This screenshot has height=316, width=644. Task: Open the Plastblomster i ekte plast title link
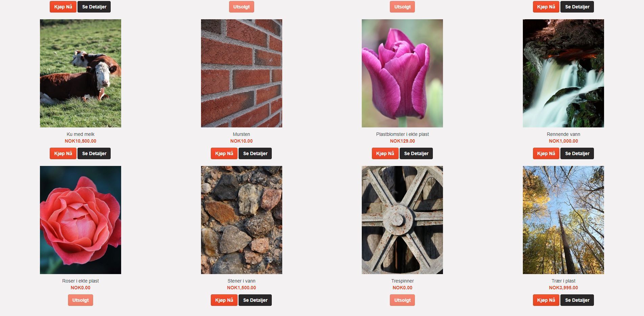[402, 134]
